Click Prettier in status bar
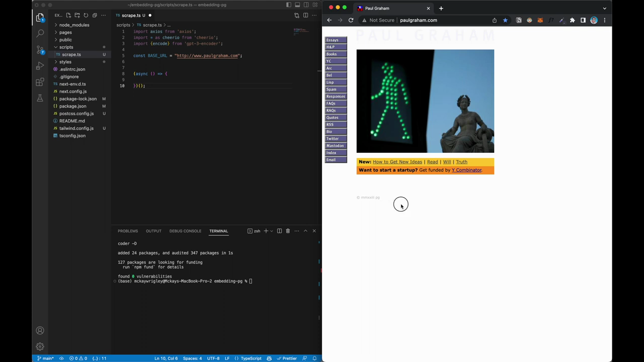Image resolution: width=644 pixels, height=362 pixels. (287, 358)
